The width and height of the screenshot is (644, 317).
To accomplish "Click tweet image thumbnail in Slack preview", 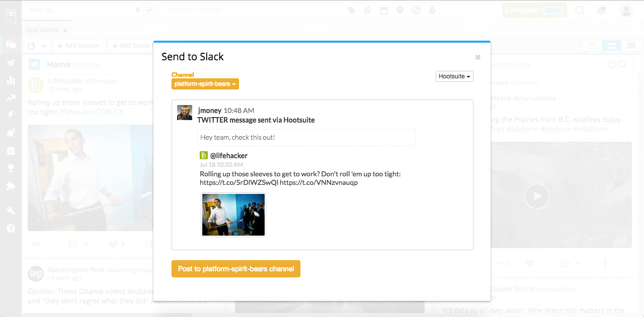I will pos(233,215).
